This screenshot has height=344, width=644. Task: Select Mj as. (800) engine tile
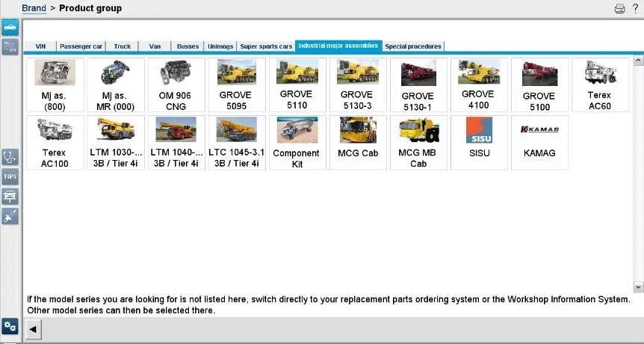click(55, 85)
